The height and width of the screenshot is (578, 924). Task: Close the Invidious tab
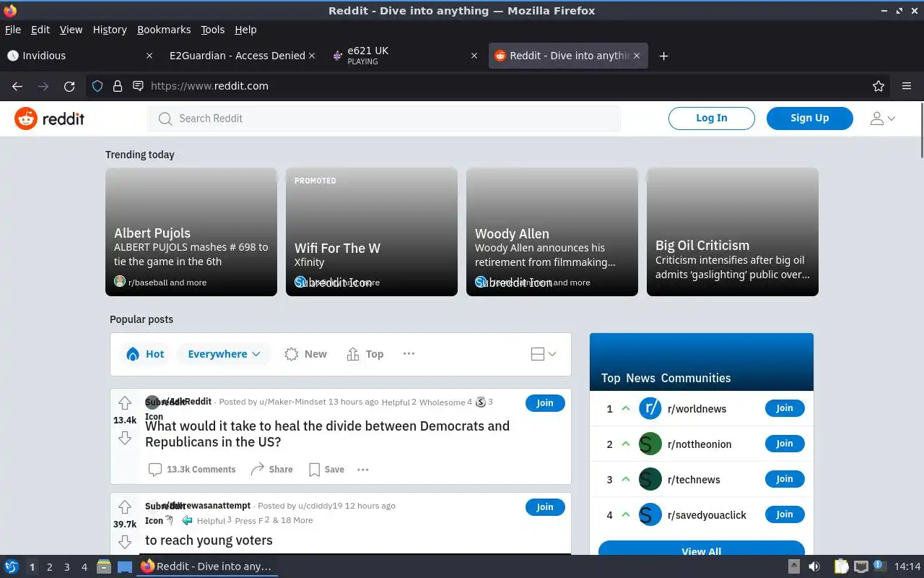(149, 56)
